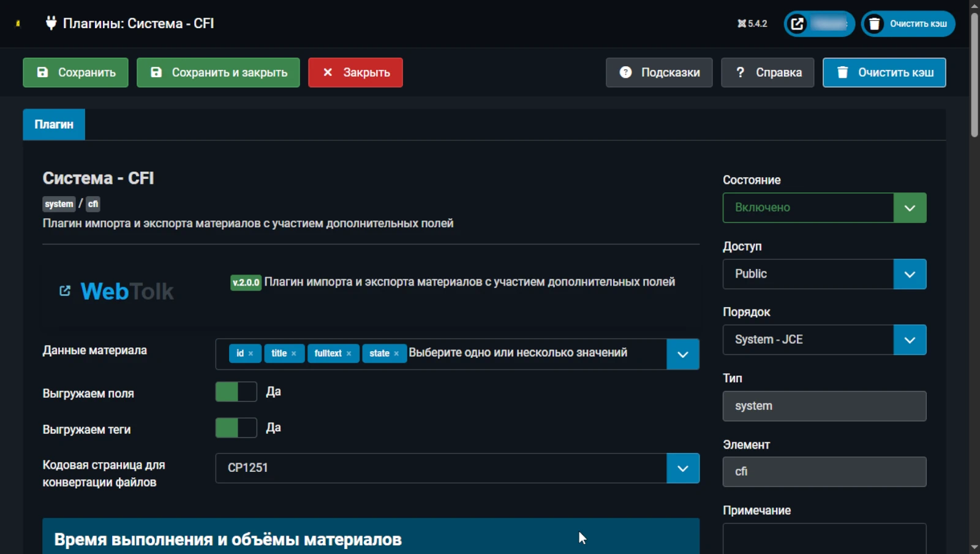Click the plug icon beside the page title
The image size is (980, 554).
click(x=51, y=23)
